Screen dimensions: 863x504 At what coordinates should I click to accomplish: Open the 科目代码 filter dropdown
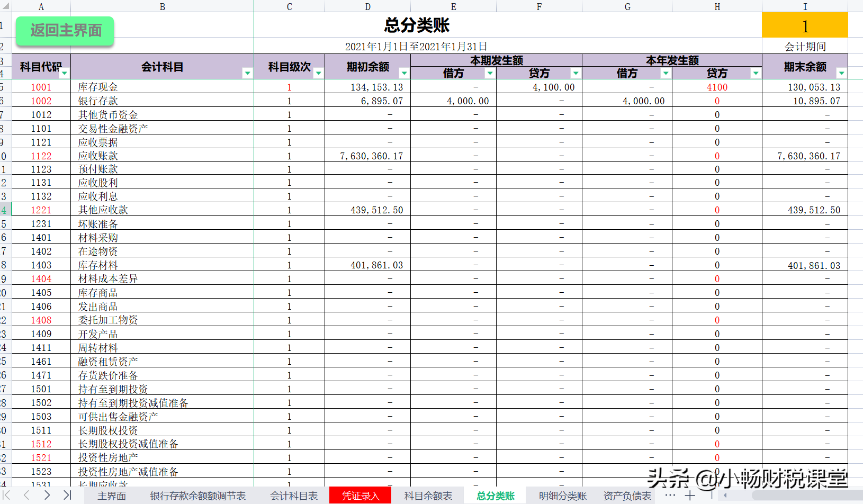click(x=64, y=73)
